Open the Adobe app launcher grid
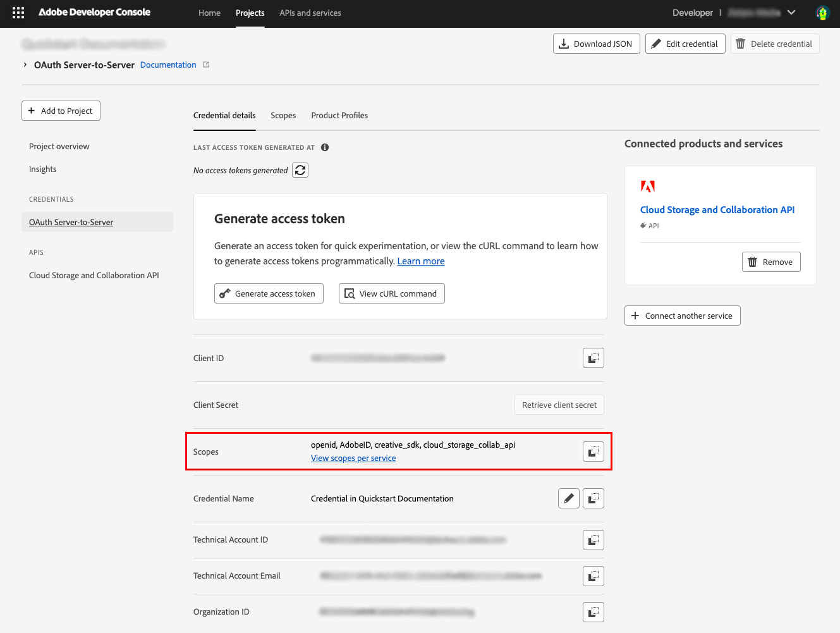The image size is (840, 633). [18, 12]
